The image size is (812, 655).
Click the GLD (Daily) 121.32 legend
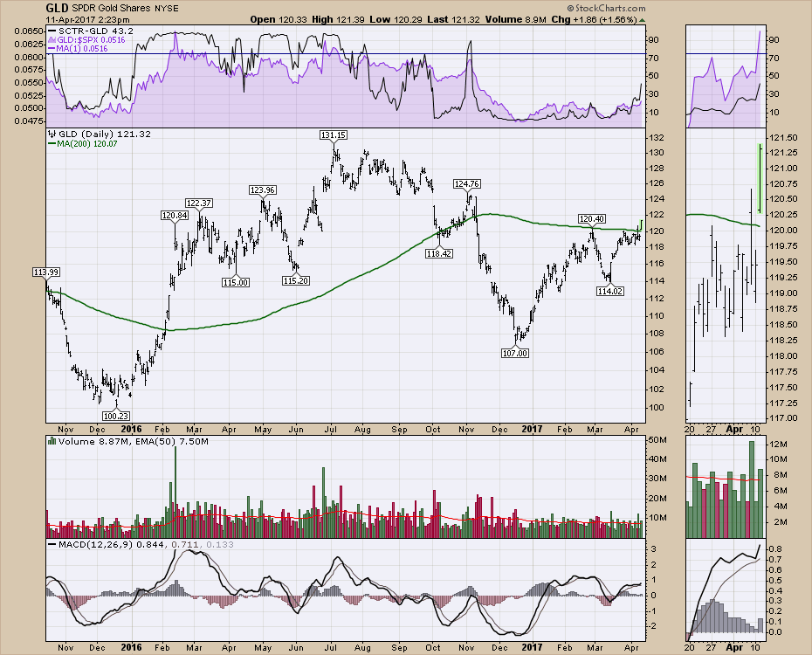[x=100, y=134]
